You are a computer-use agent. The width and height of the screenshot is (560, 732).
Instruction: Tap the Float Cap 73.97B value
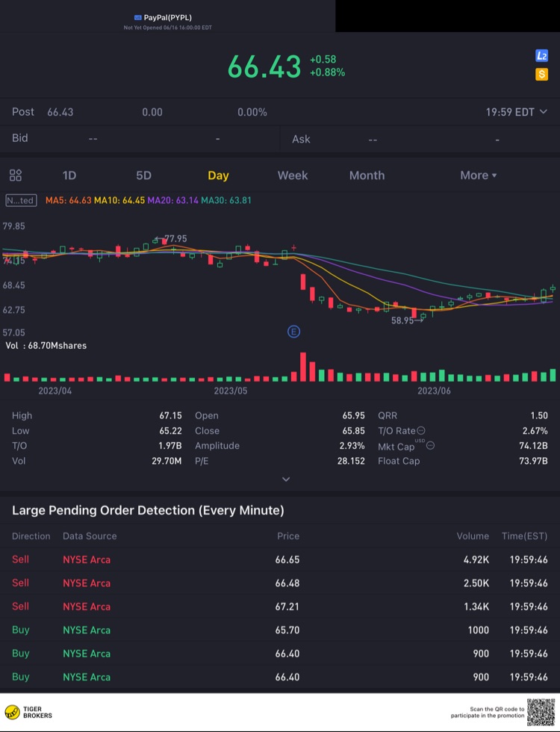pos(533,461)
